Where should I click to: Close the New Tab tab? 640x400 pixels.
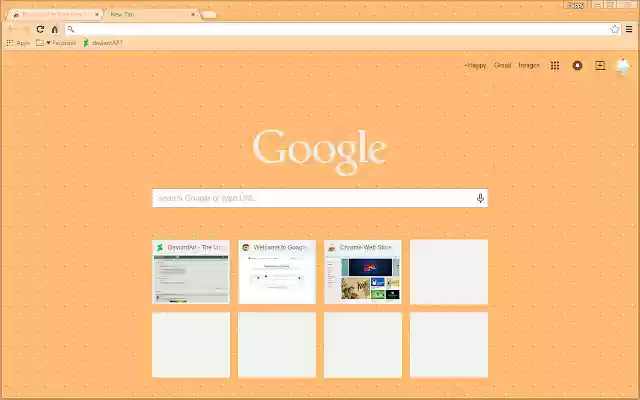[x=193, y=14]
